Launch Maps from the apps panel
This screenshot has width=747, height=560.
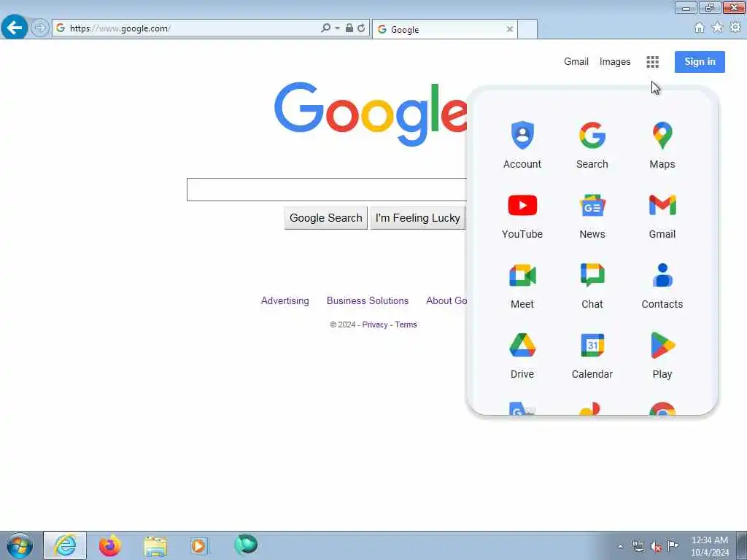point(662,145)
